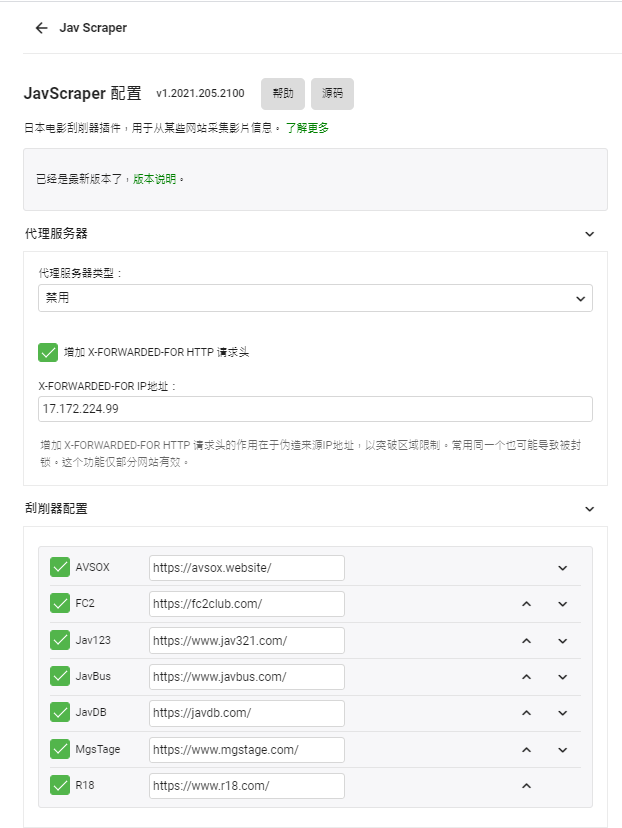Collapse the 代理服务器 section

pos(591,231)
